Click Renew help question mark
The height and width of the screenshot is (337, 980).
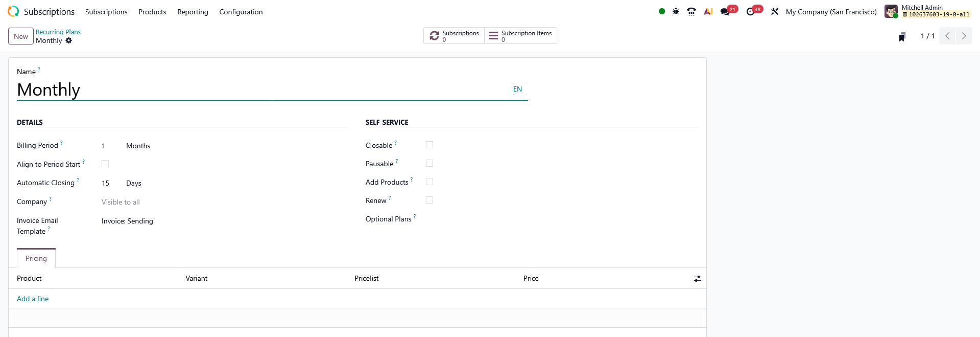(390, 198)
